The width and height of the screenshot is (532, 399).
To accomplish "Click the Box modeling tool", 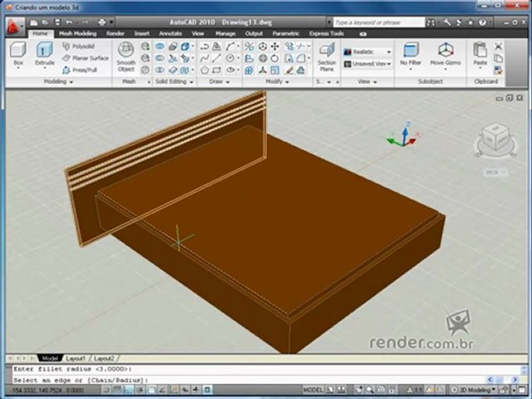I will [18, 54].
